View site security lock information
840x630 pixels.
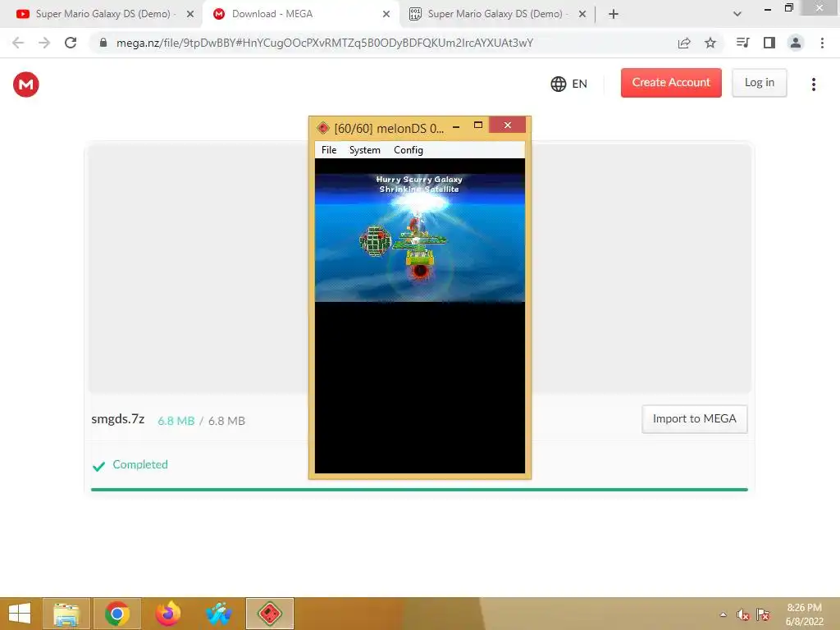[103, 43]
